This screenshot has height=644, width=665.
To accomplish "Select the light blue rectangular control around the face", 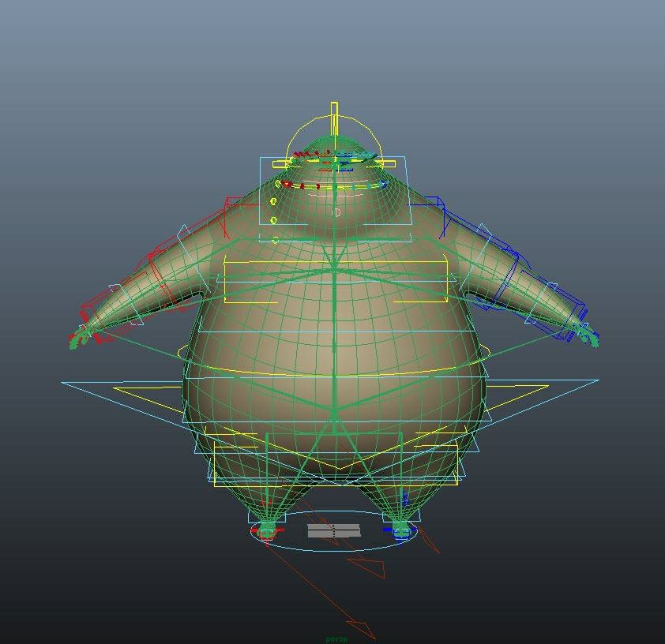I will click(335, 191).
